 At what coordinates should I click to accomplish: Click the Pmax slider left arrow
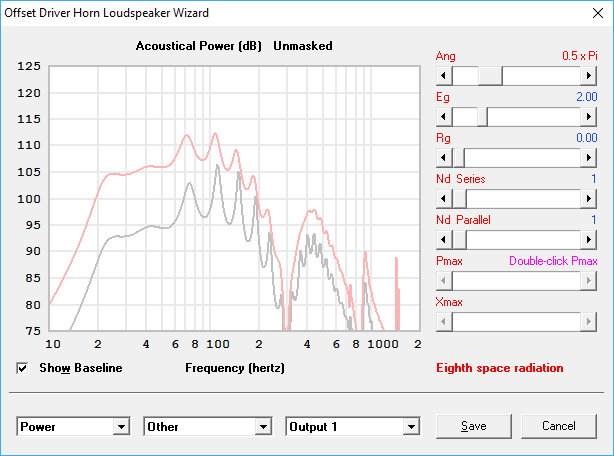[444, 281]
